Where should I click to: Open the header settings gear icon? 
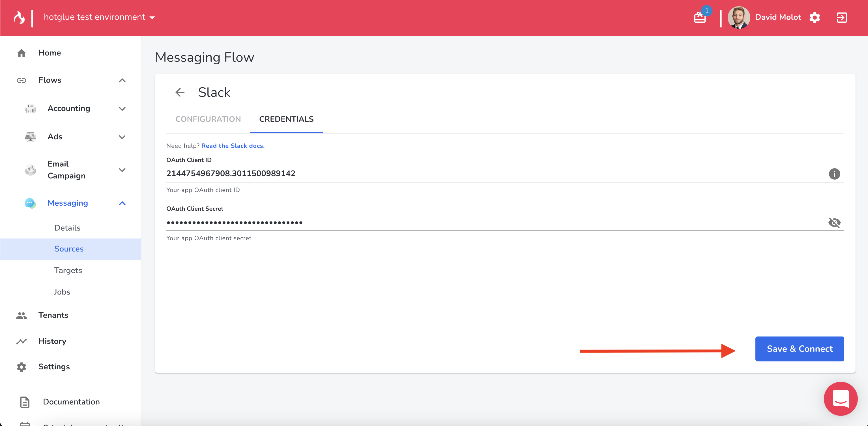coord(815,18)
